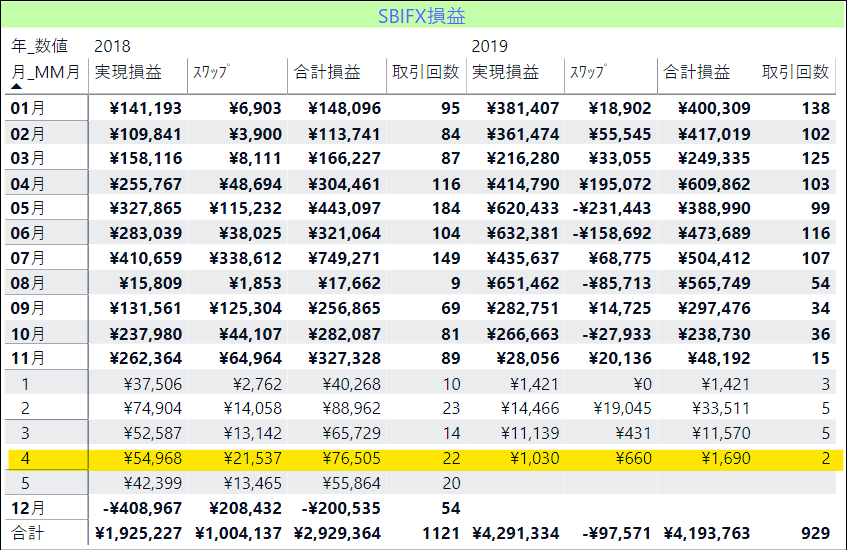Click the SBIFX損益 title
The height and width of the screenshot is (550, 847).
pyautogui.click(x=421, y=16)
